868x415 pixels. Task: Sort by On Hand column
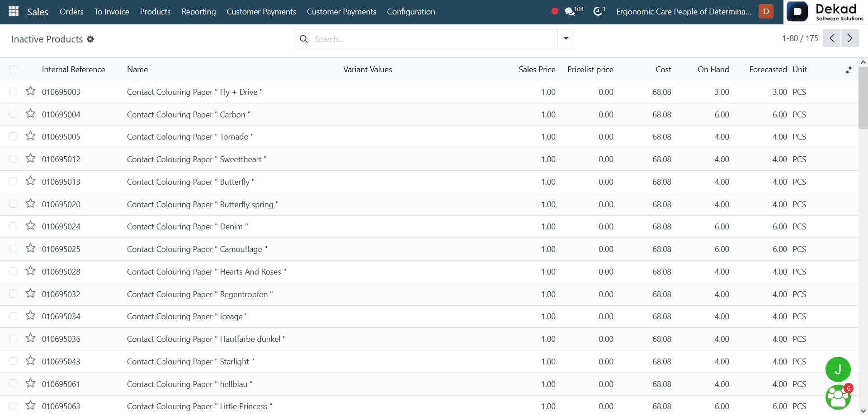pos(713,70)
